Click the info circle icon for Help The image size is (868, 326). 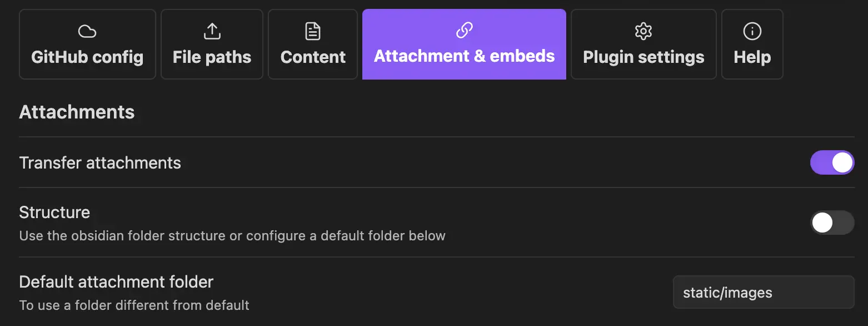752,31
